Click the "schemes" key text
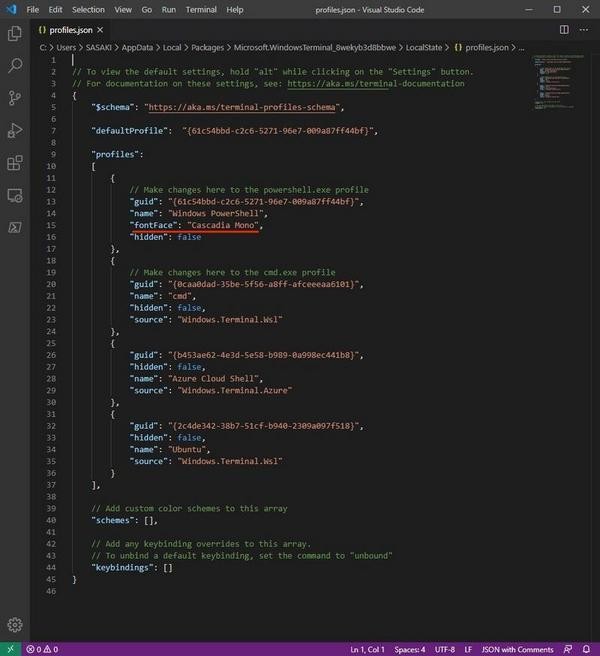 113,520
